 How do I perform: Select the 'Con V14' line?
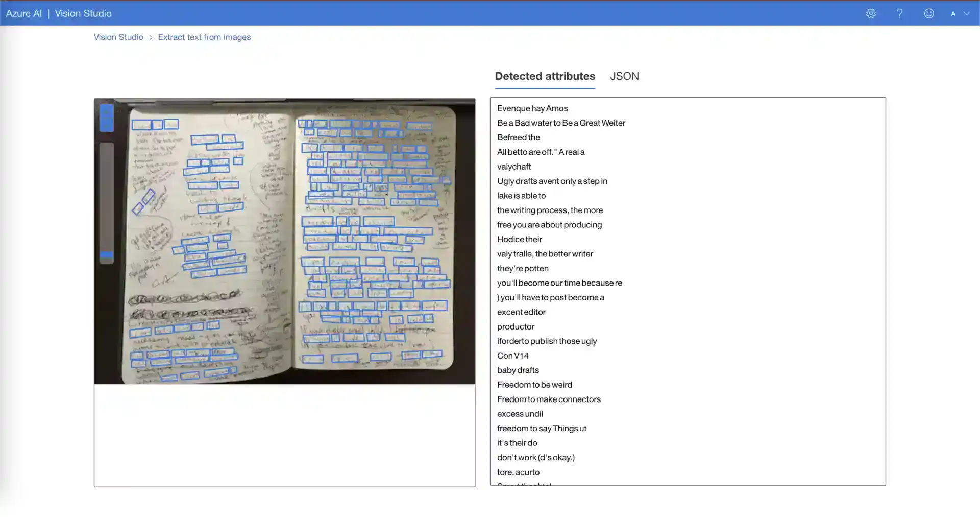click(512, 356)
